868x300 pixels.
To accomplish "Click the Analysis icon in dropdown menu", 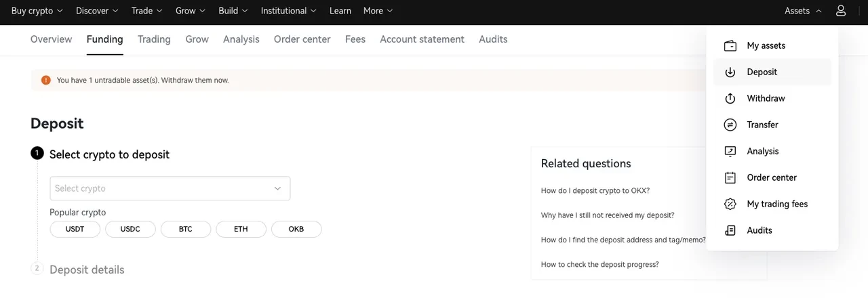I will tap(730, 151).
